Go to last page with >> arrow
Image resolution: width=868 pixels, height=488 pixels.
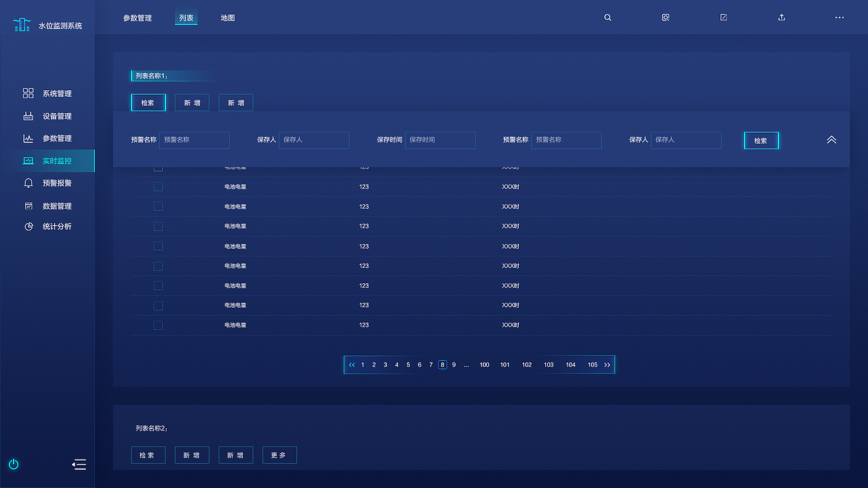[607, 365]
